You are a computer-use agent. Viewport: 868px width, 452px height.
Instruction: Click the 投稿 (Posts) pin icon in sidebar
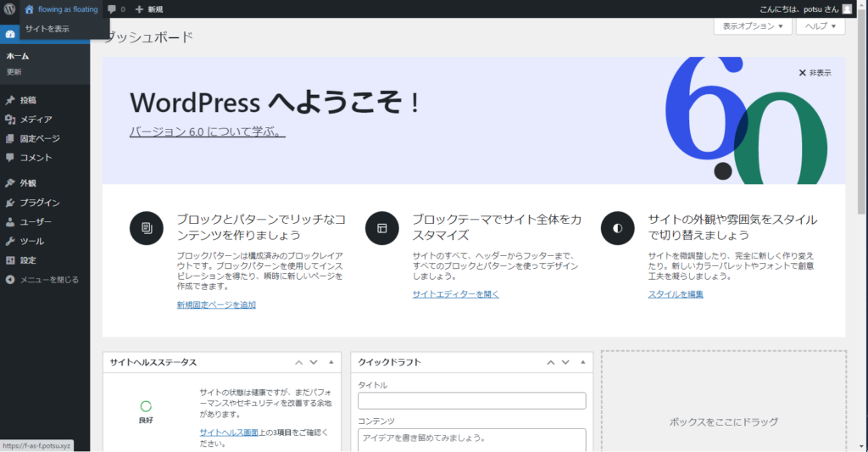coord(9,100)
